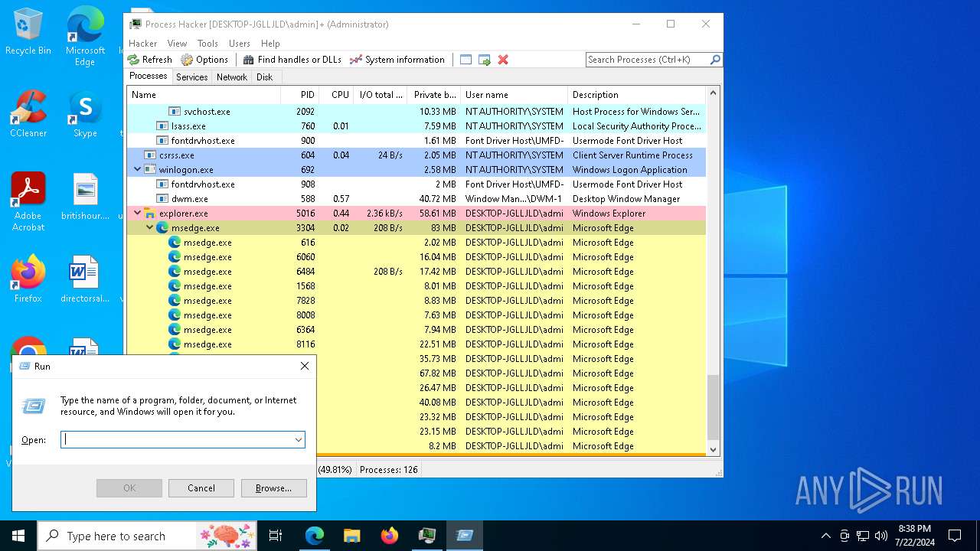
Task: Click the scroll up arrow of process list
Action: (x=714, y=93)
